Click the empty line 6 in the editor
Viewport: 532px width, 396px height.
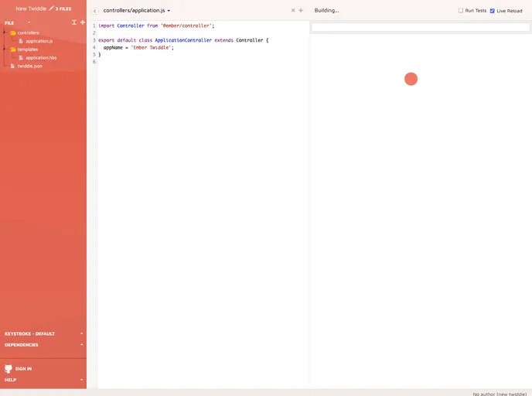203,62
